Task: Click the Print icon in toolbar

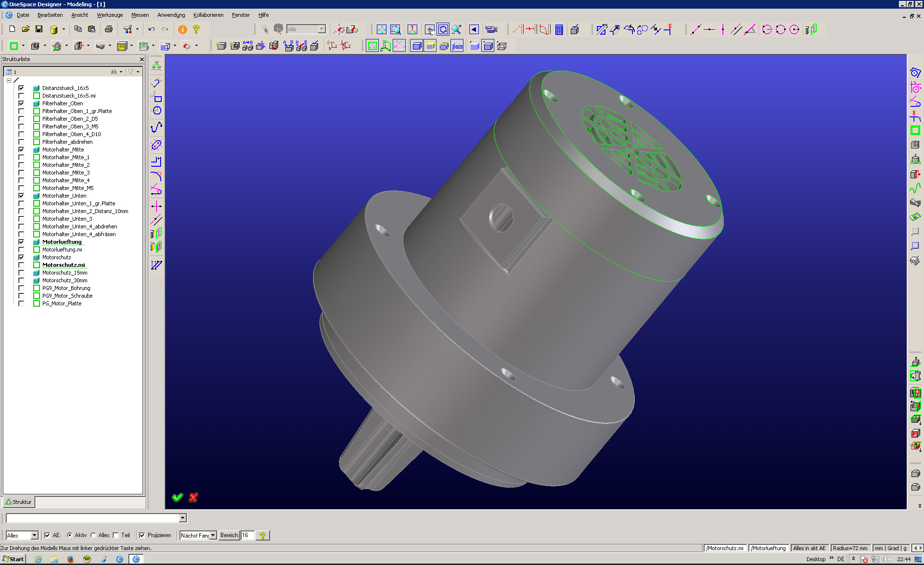Action: [x=109, y=29]
